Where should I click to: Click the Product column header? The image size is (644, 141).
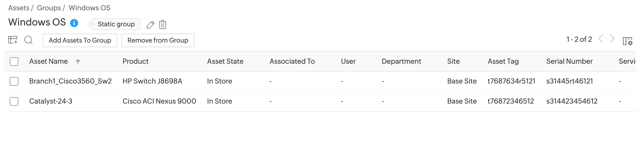[136, 61]
